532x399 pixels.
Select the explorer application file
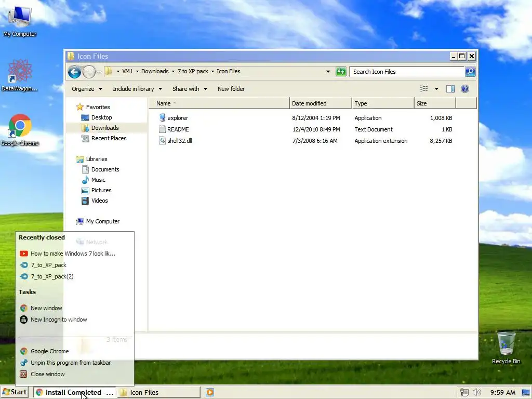173,118
